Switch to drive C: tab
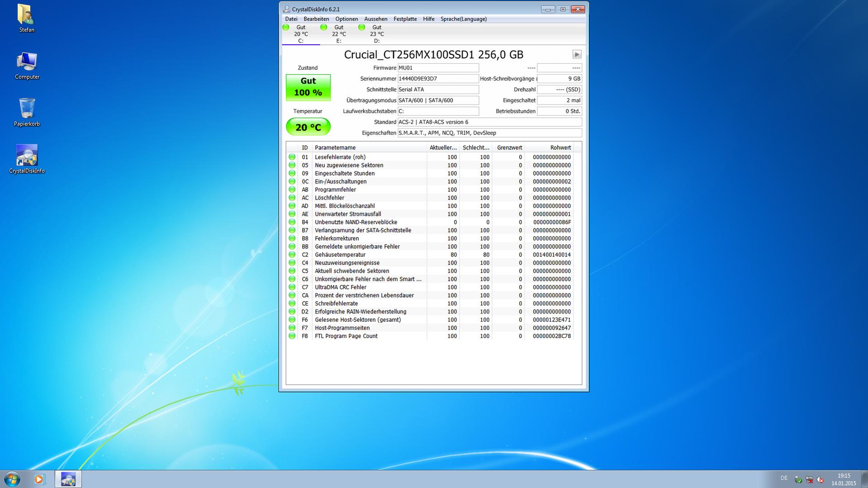Viewport: 868px width, 488px height. (x=301, y=34)
